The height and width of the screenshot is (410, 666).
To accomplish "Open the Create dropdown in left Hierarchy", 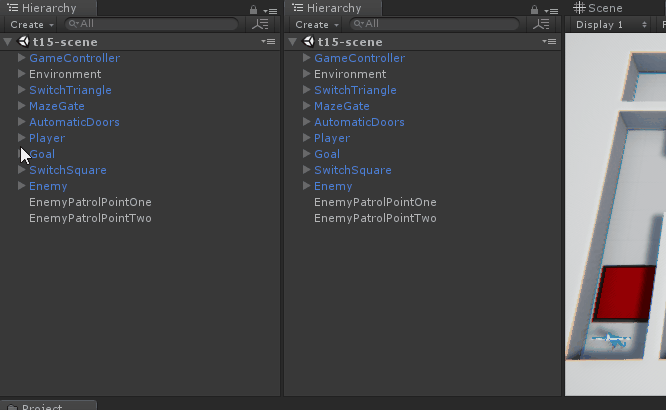I will [31, 24].
